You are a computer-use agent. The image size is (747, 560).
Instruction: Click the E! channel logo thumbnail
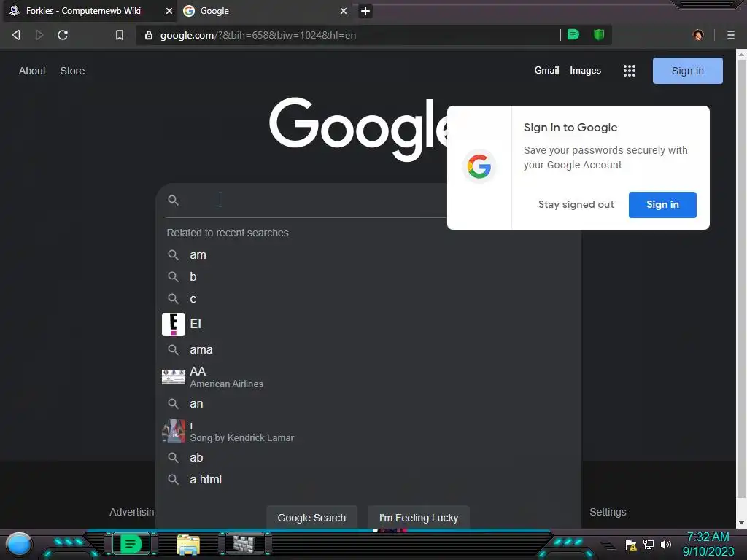(x=174, y=324)
